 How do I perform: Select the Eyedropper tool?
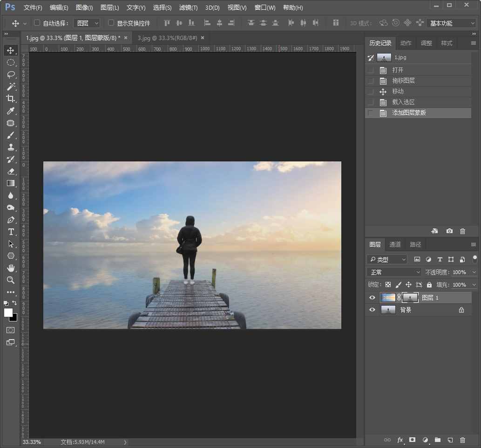pyautogui.click(x=11, y=111)
